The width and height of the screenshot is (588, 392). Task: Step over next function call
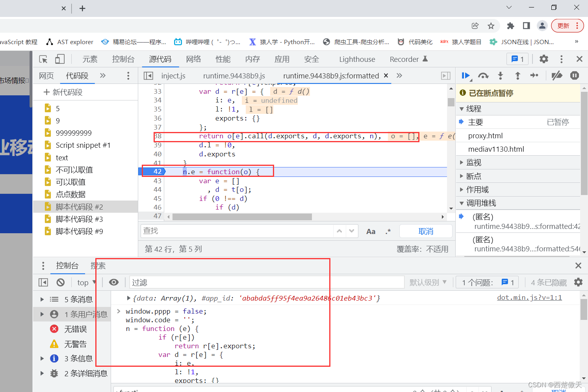tap(483, 76)
